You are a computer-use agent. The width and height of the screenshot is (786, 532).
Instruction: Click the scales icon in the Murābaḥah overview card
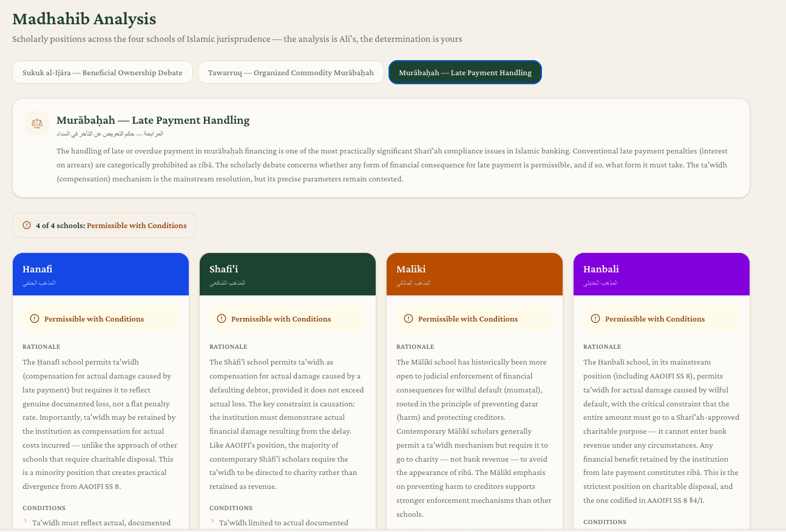pos(37,123)
